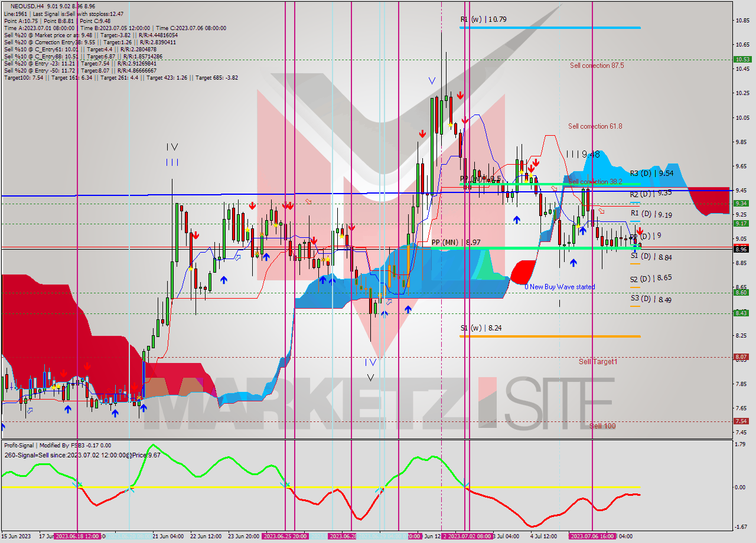Click the 1.79 indicator scale value
Viewport: 756px width, 543px height.
(x=741, y=445)
